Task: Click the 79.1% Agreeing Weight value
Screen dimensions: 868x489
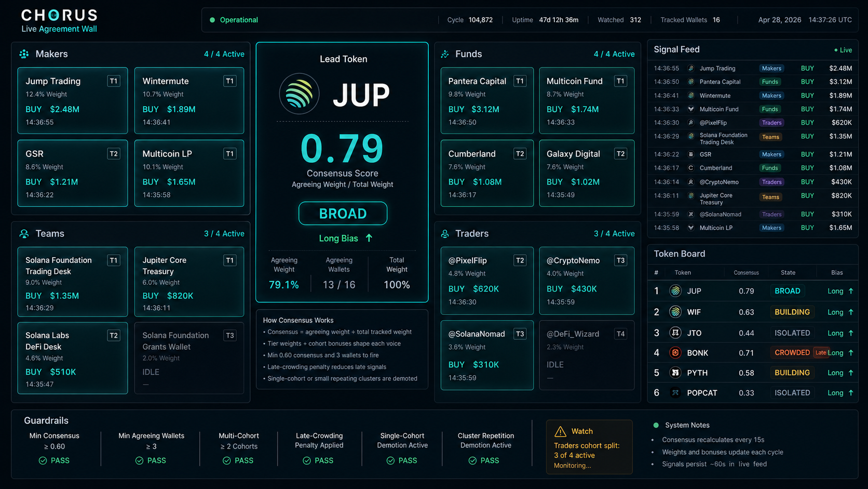Action: tap(284, 285)
